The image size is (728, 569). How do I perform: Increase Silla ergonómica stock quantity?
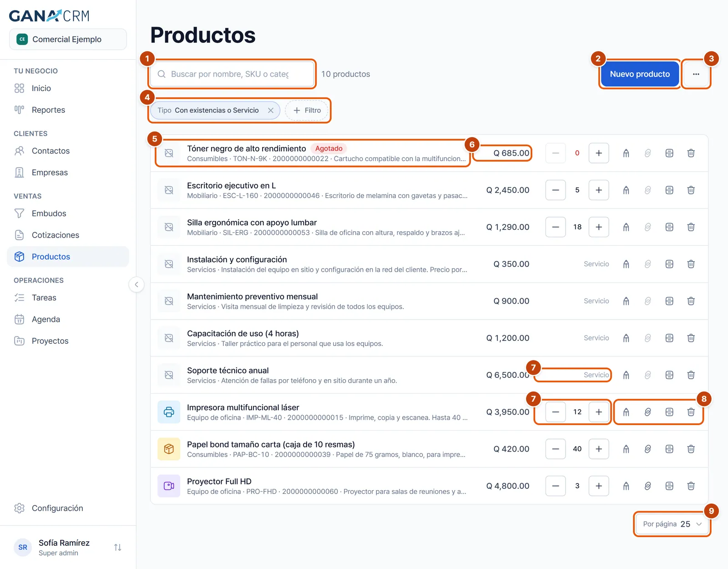[599, 227]
